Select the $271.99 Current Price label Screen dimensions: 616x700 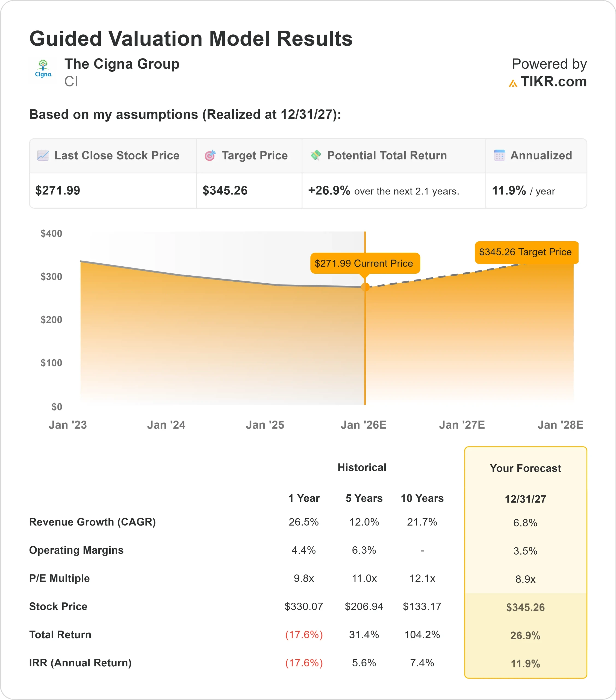click(365, 263)
